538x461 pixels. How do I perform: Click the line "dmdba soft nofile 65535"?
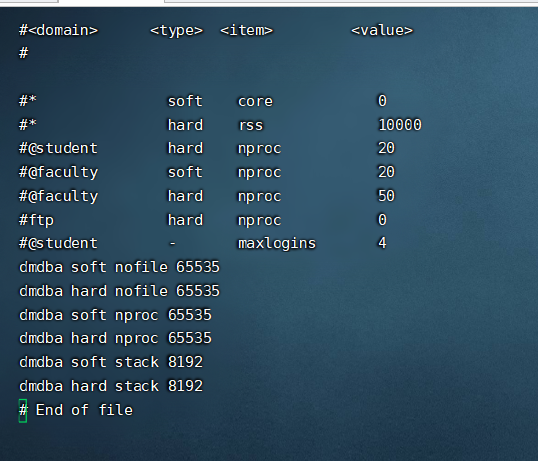pyautogui.click(x=119, y=267)
